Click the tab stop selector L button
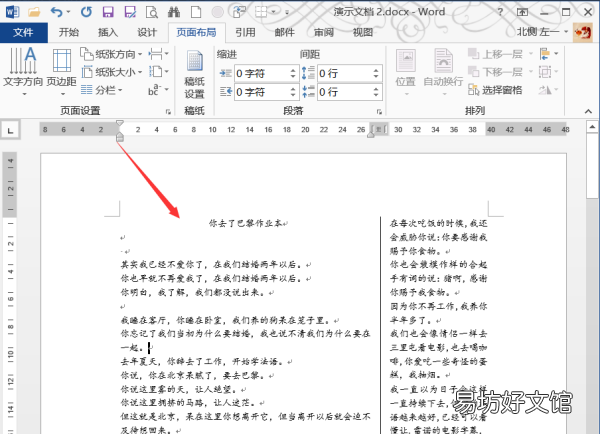600x434 pixels. 10,131
